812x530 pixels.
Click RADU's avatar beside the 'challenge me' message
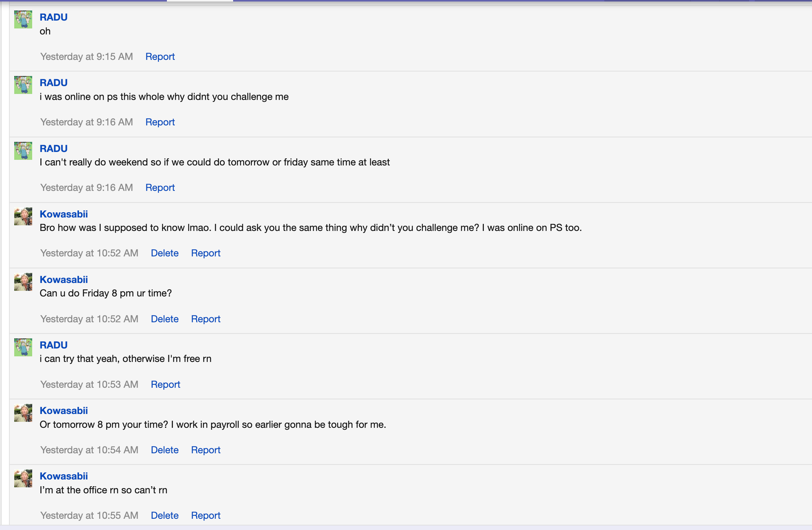coord(23,85)
